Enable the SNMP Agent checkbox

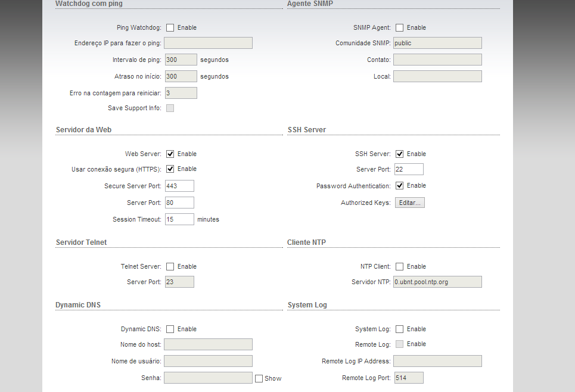pos(399,27)
